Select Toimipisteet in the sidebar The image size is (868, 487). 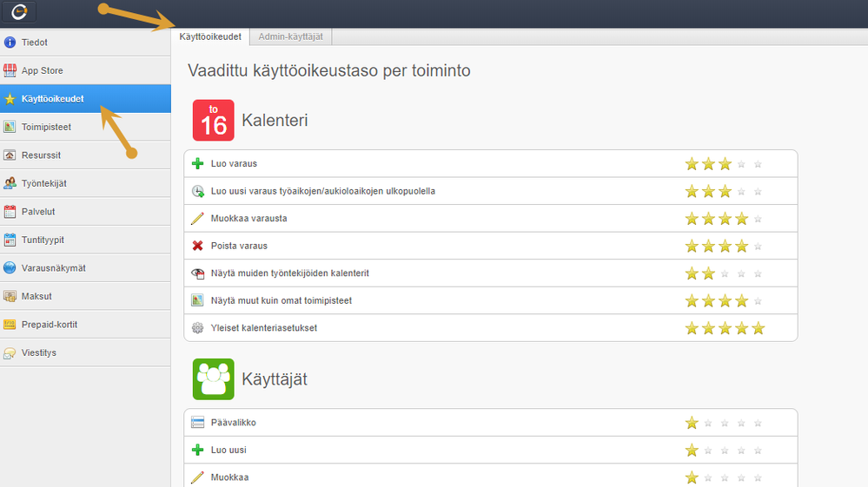(x=46, y=127)
